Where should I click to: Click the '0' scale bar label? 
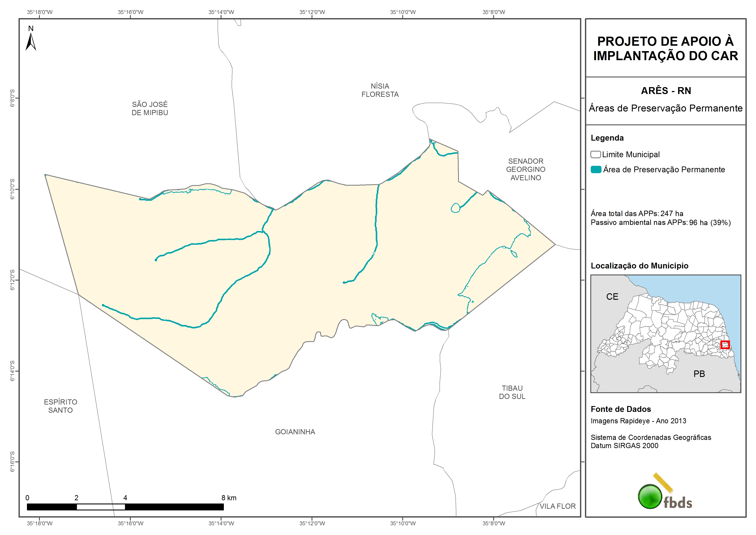tap(27, 498)
